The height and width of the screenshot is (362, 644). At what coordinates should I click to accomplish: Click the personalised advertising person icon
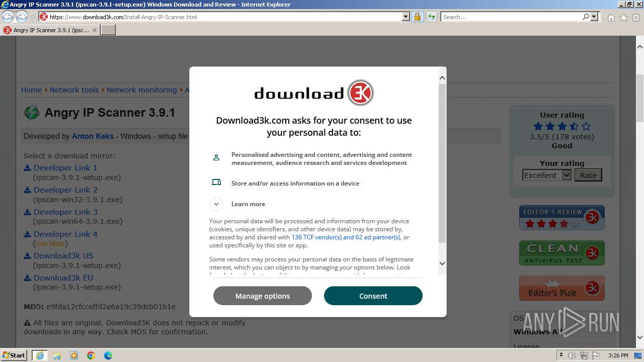tap(216, 157)
